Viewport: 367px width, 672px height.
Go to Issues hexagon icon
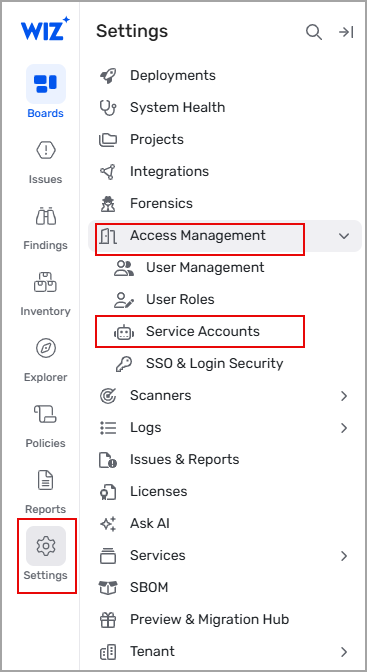click(45, 150)
